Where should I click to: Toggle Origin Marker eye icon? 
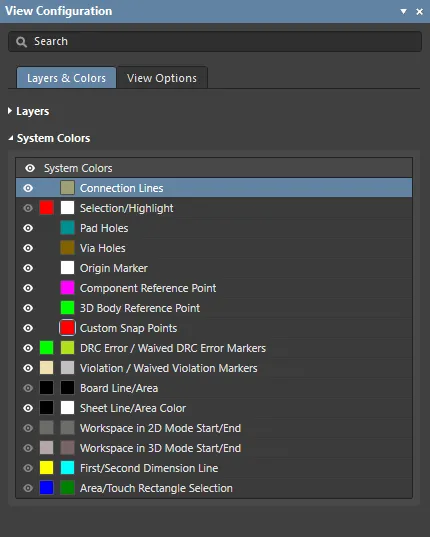28,268
